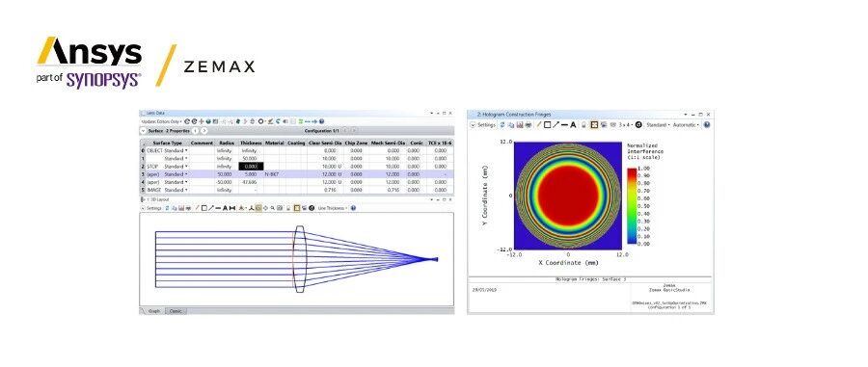Open Update: Editors Only dropdown in Lens Data

tap(162, 121)
